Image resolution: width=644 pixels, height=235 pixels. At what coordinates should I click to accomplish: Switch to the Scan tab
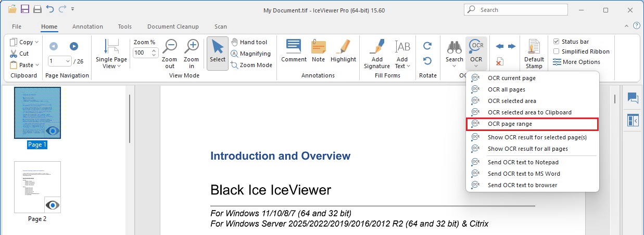coord(221,27)
